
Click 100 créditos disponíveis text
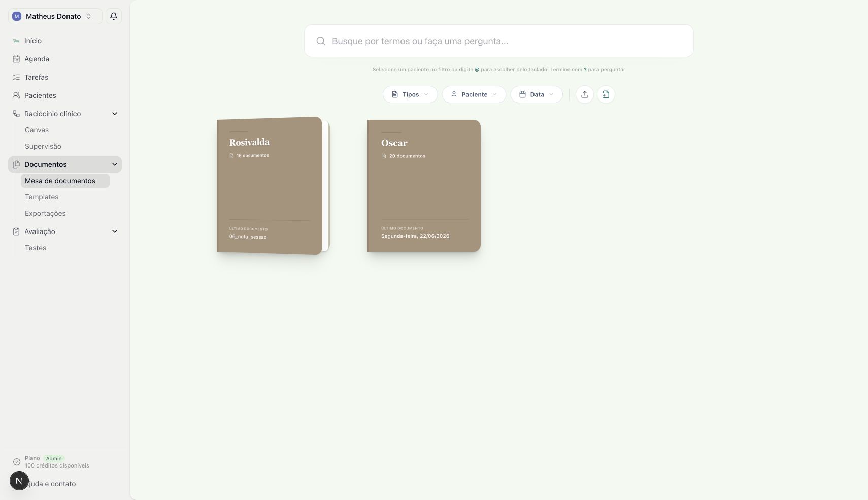[x=57, y=465]
